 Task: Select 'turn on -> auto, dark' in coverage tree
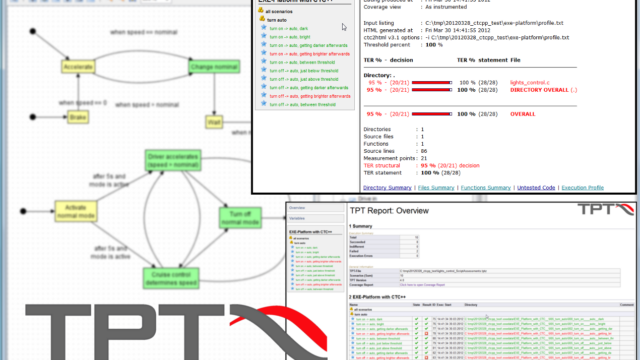289,29
